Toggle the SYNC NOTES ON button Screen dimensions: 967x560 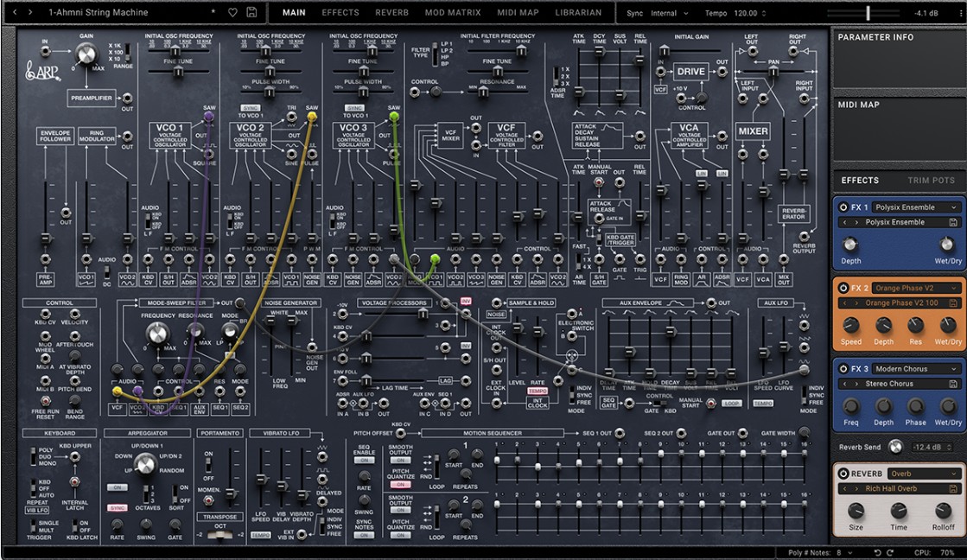(364, 535)
